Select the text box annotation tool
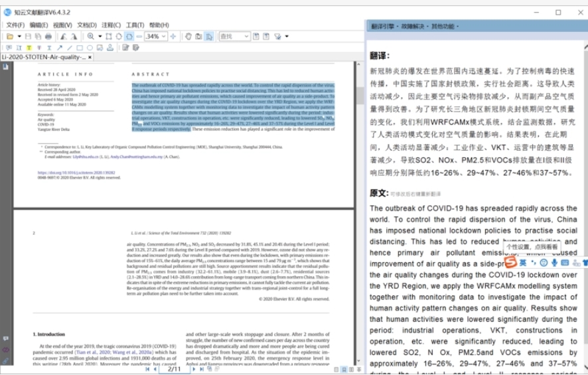 [19, 48]
